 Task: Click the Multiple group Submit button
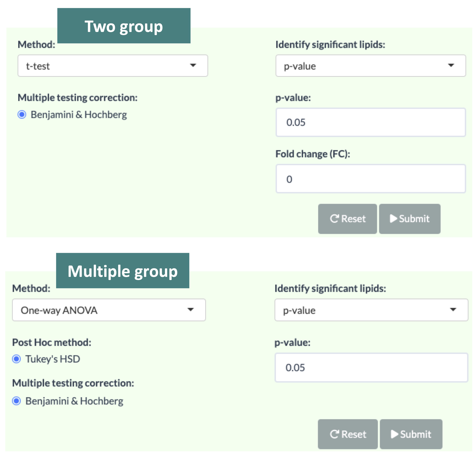tap(411, 434)
